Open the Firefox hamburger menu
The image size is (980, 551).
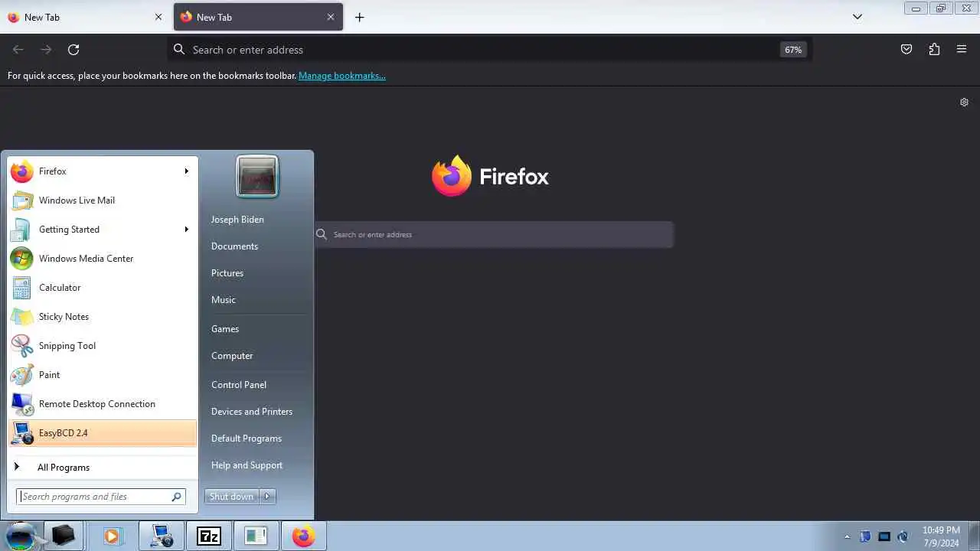tap(962, 50)
